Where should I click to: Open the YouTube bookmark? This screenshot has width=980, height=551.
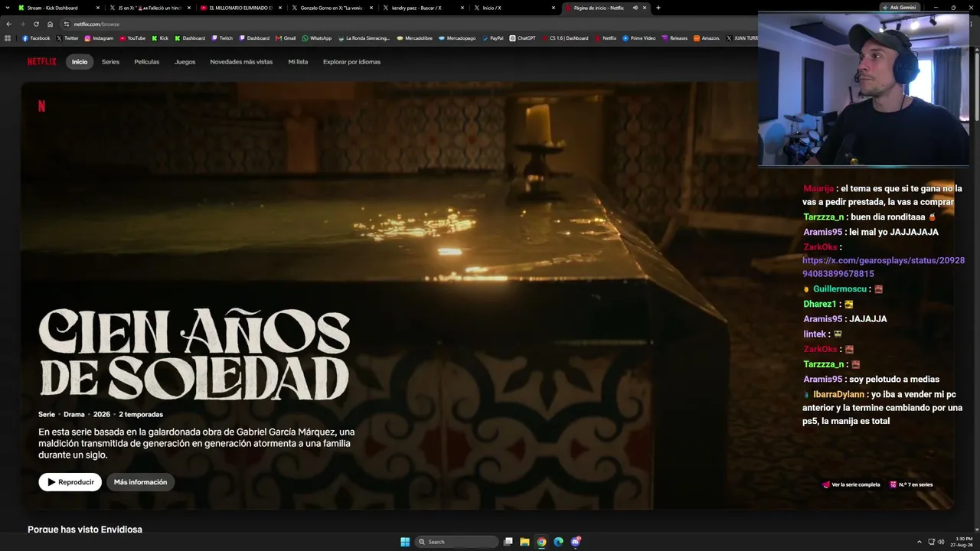coord(132,38)
